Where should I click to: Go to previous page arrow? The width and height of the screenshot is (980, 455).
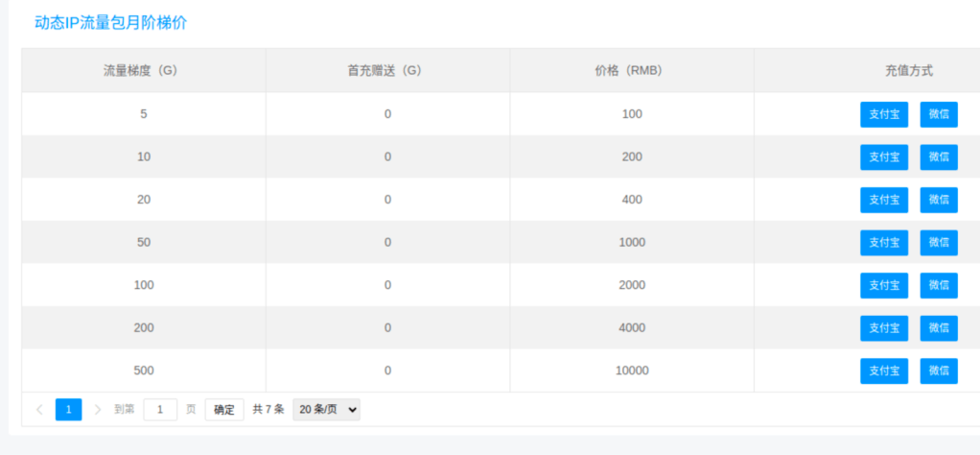pos(40,410)
